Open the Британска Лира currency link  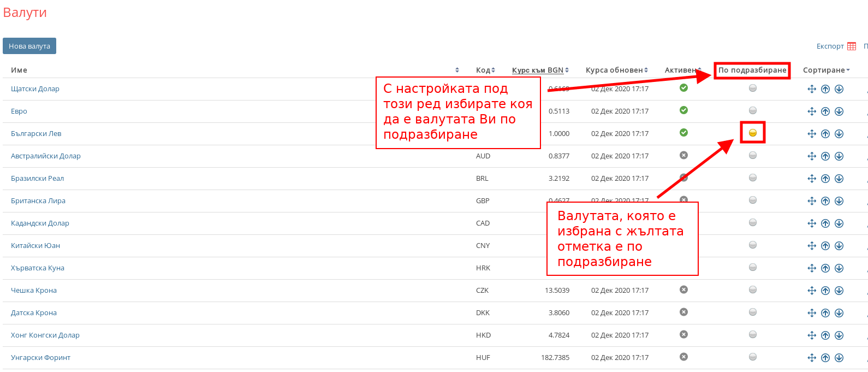coord(38,201)
